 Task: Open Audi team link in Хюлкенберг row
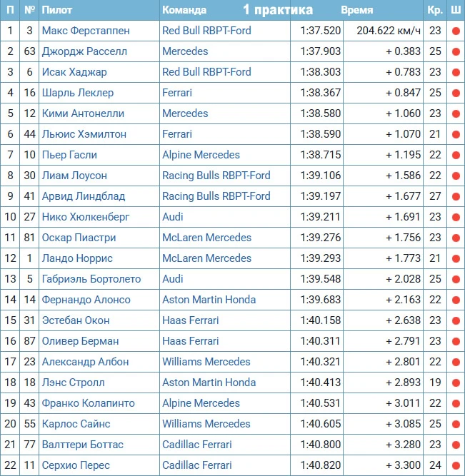(173, 217)
